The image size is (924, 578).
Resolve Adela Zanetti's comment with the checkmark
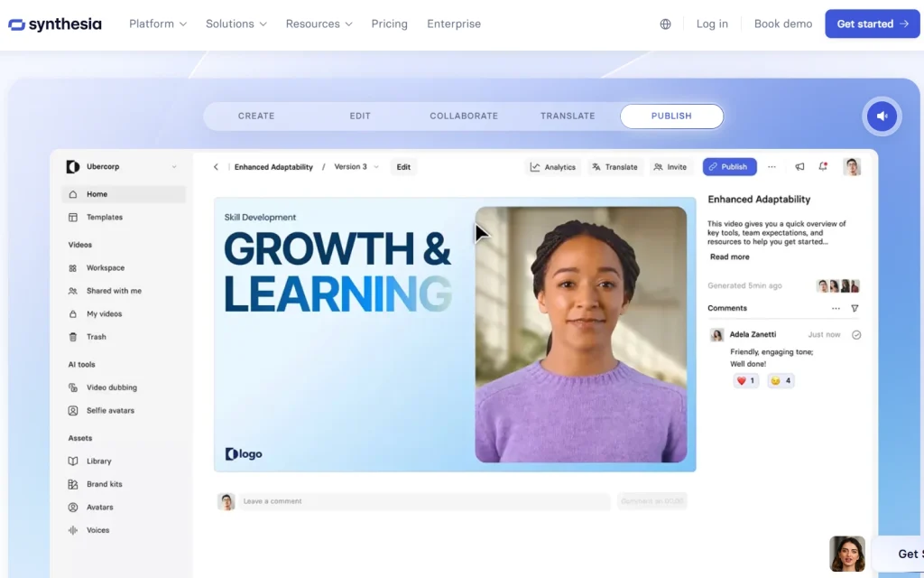pos(856,335)
